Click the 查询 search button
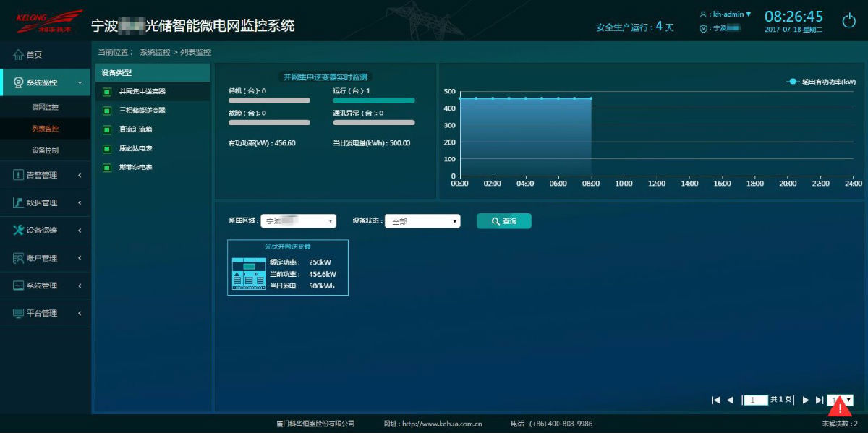The image size is (868, 433). [504, 221]
